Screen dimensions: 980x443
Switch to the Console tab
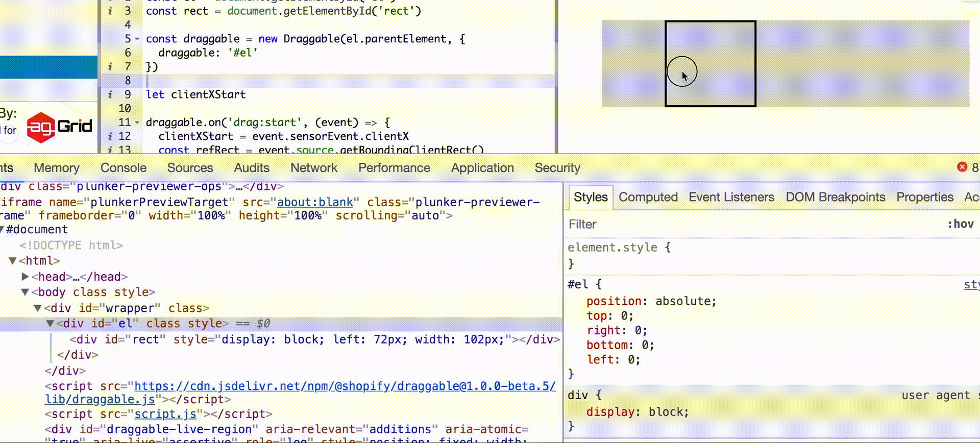123,168
